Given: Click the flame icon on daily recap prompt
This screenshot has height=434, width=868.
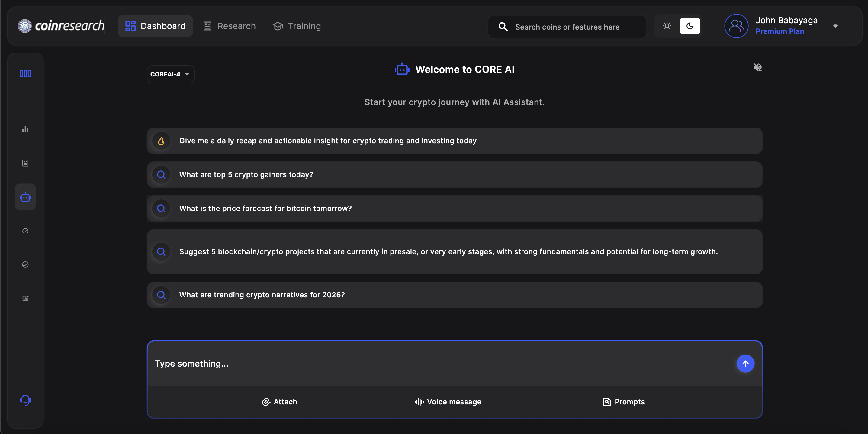Looking at the screenshot, I should (x=161, y=141).
